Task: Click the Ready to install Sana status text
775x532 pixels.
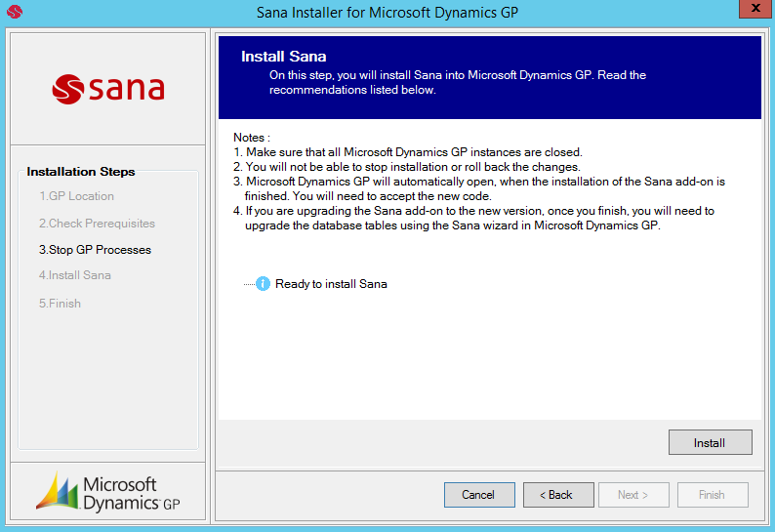Action: [331, 284]
